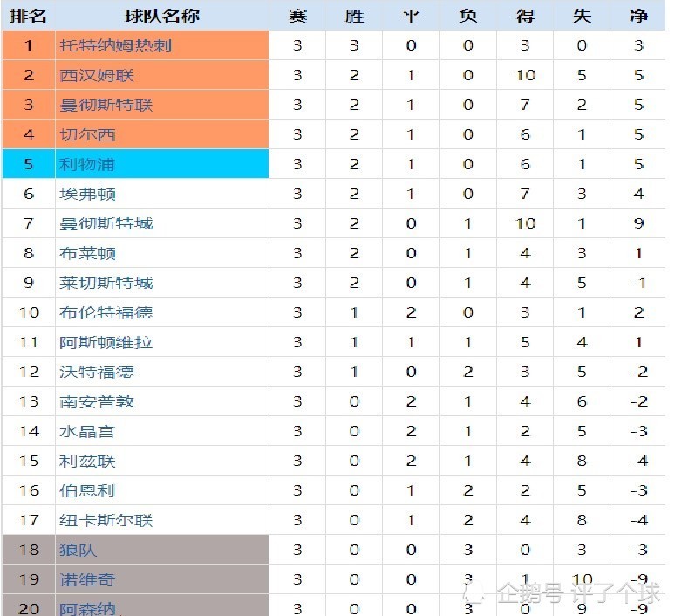The height and width of the screenshot is (616, 675).
Task: Open the 埃弗顿 team link
Action: coord(87,195)
